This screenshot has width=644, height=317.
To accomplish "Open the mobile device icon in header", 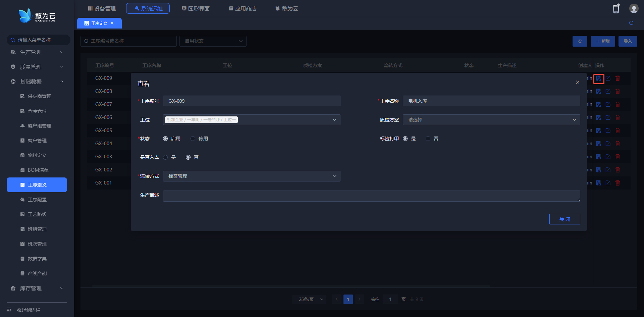I will [616, 9].
